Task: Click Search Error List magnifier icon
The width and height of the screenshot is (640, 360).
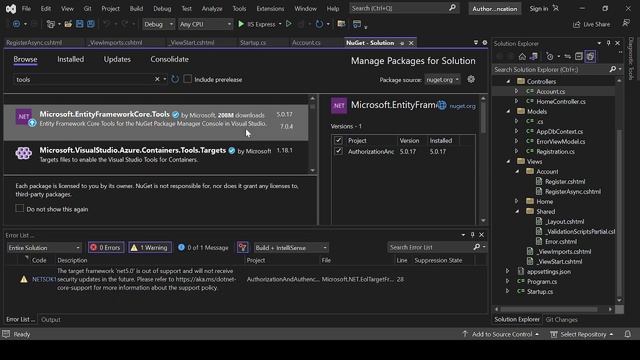Action: (x=477, y=247)
